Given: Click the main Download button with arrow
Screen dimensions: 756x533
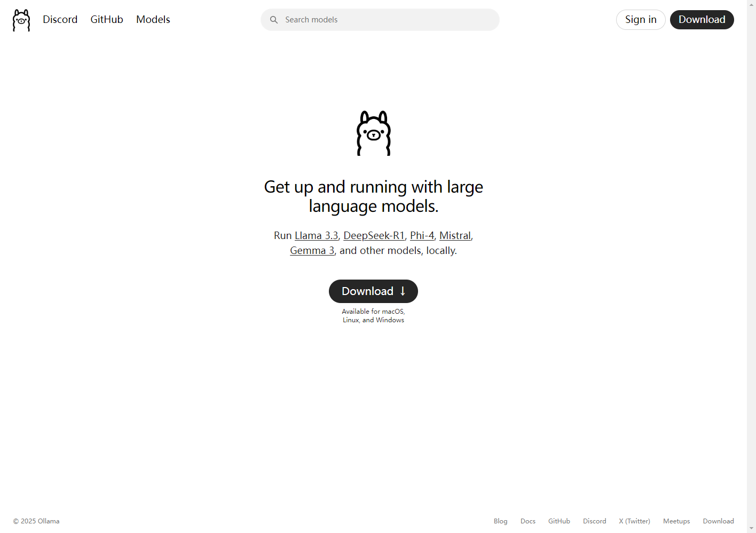Looking at the screenshot, I should click(x=373, y=291).
